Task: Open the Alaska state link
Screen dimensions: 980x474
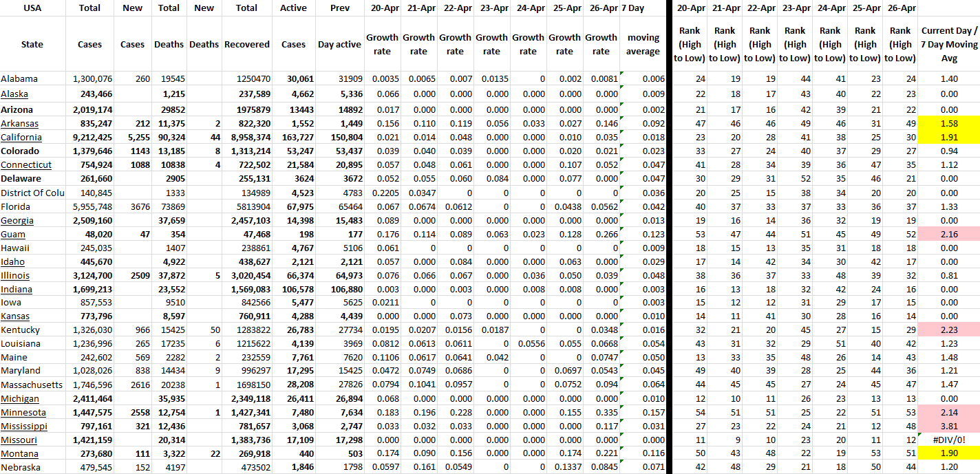Action: (14, 94)
